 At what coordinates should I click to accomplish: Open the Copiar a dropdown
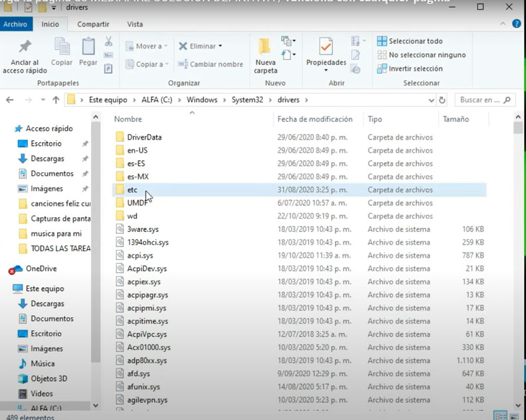147,64
